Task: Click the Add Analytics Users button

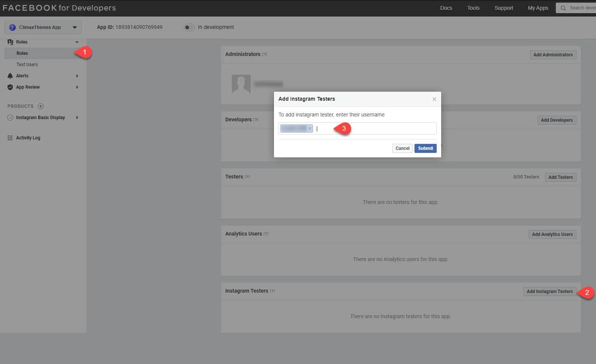Action: pos(552,234)
